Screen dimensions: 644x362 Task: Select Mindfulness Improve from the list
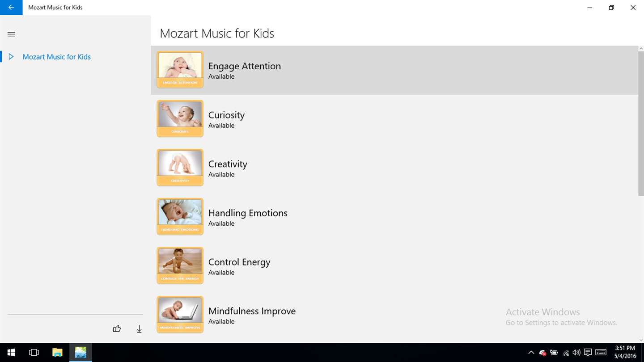(x=394, y=315)
